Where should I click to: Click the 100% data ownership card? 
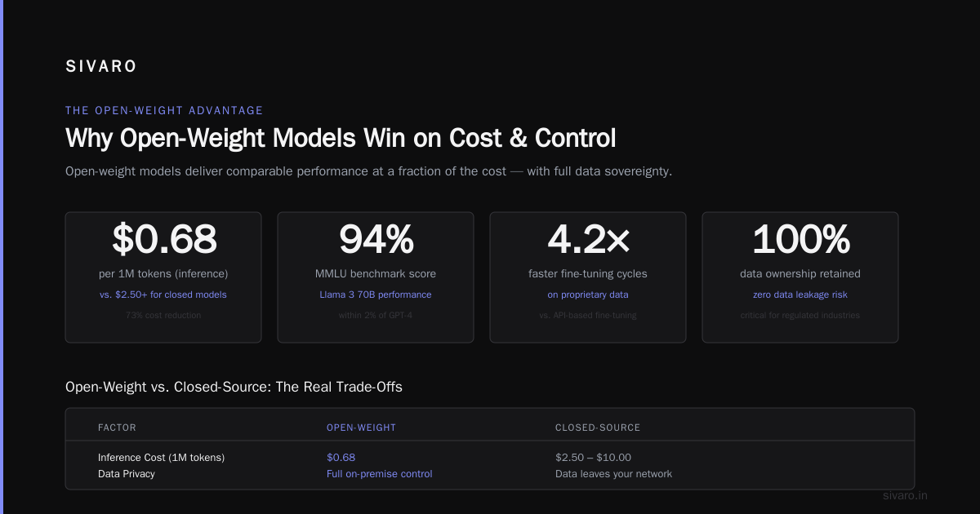point(800,277)
